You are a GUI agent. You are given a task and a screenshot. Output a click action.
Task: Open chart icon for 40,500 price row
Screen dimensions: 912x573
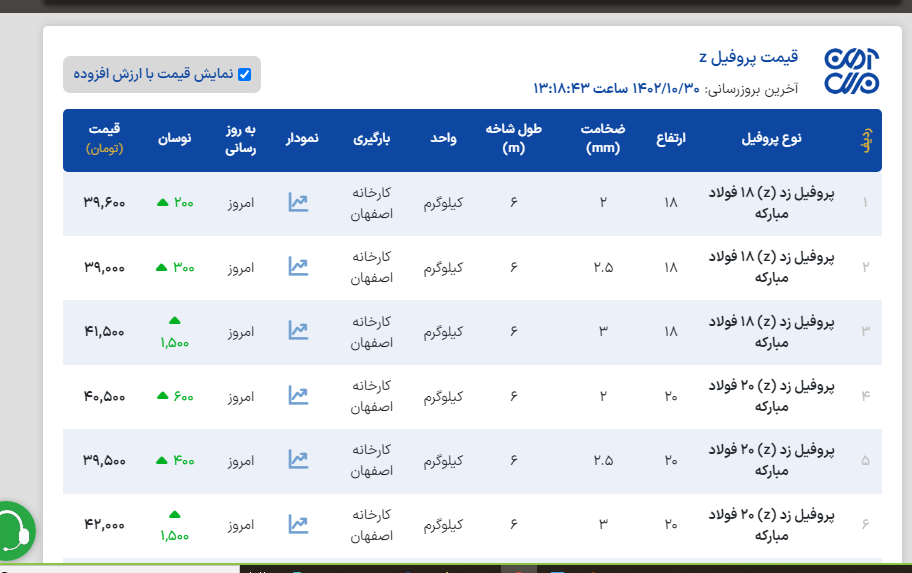point(298,395)
